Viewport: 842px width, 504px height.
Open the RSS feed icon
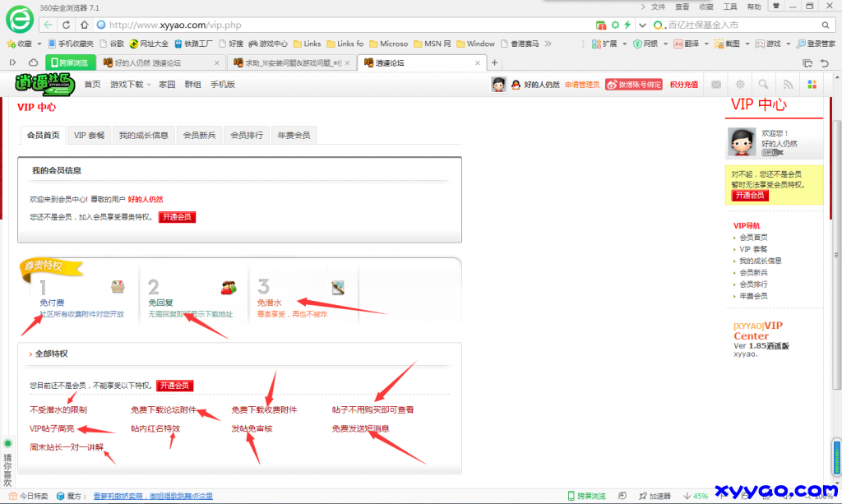[x=788, y=84]
